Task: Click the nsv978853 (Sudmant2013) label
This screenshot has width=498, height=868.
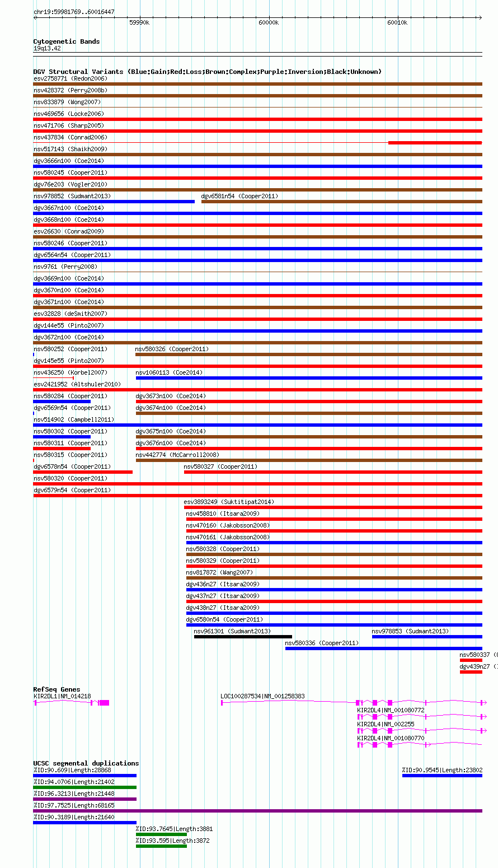Action: [410, 631]
